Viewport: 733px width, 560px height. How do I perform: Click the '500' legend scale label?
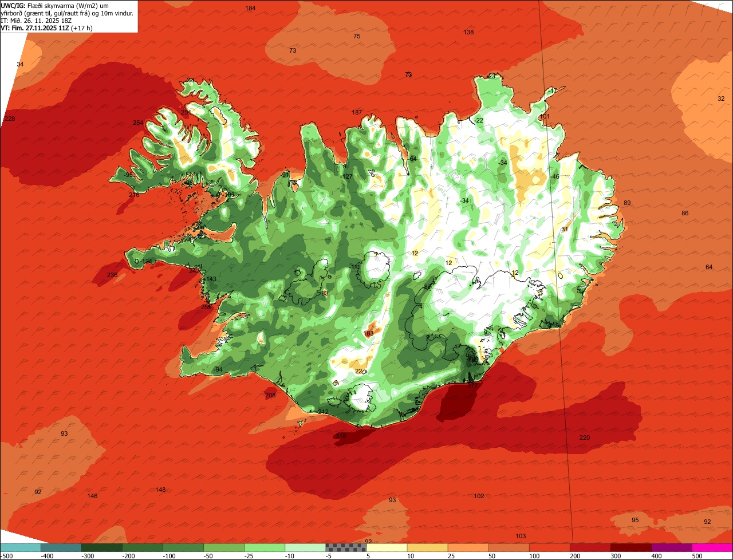point(697,556)
